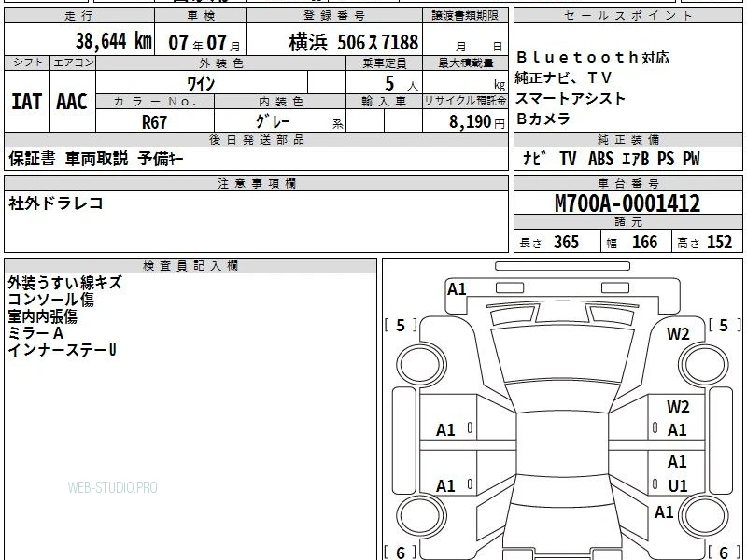Click the 車検 column header
747x560 pixels.
click(201, 16)
